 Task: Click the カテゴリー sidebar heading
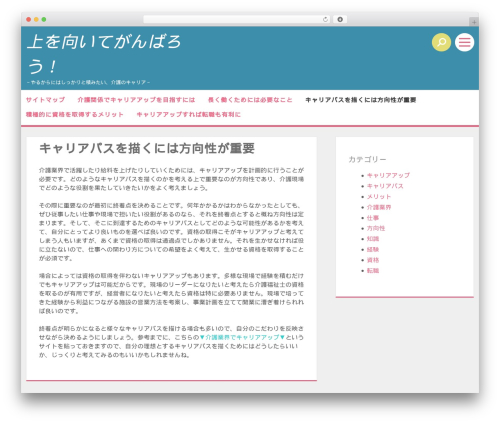pos(367,159)
